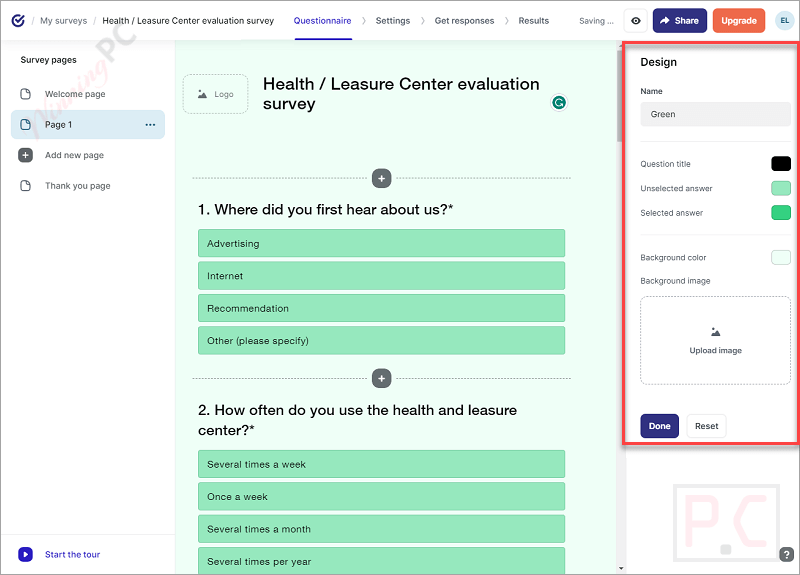Viewport: 800px width, 575px height.
Task: Click the Upload image drop area
Action: (x=715, y=340)
